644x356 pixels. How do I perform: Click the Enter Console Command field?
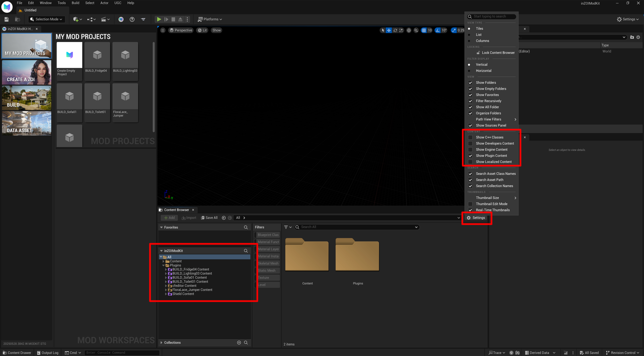122,352
